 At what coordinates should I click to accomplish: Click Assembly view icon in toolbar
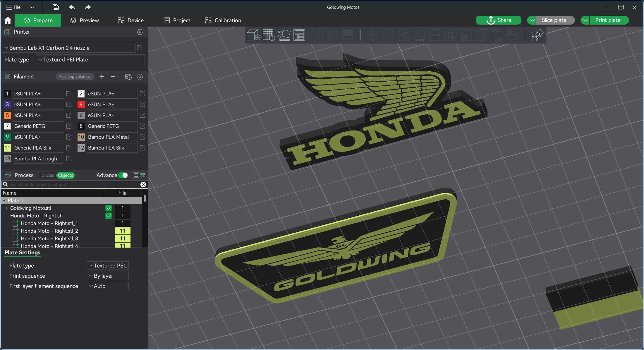tap(537, 35)
